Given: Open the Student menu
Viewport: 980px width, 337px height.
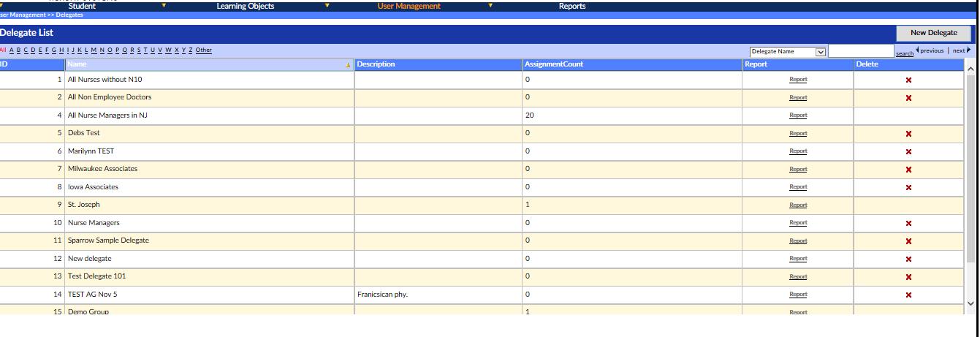Looking at the screenshot, I should [x=82, y=6].
